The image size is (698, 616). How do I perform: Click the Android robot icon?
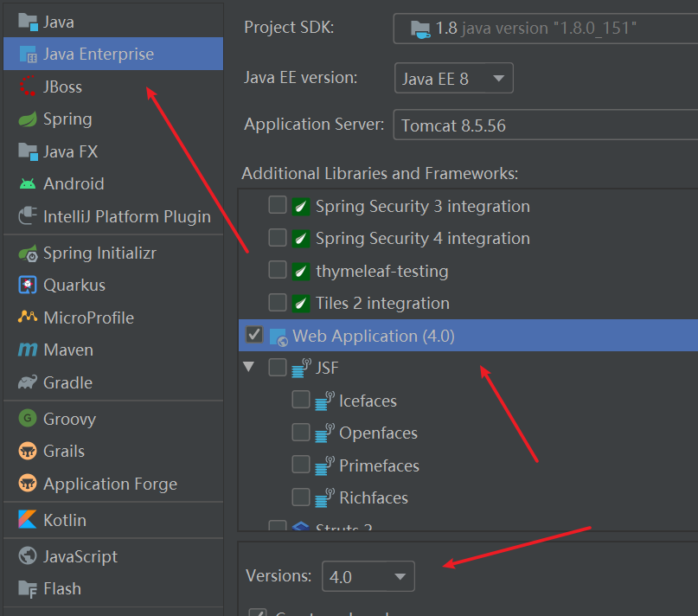click(x=28, y=184)
